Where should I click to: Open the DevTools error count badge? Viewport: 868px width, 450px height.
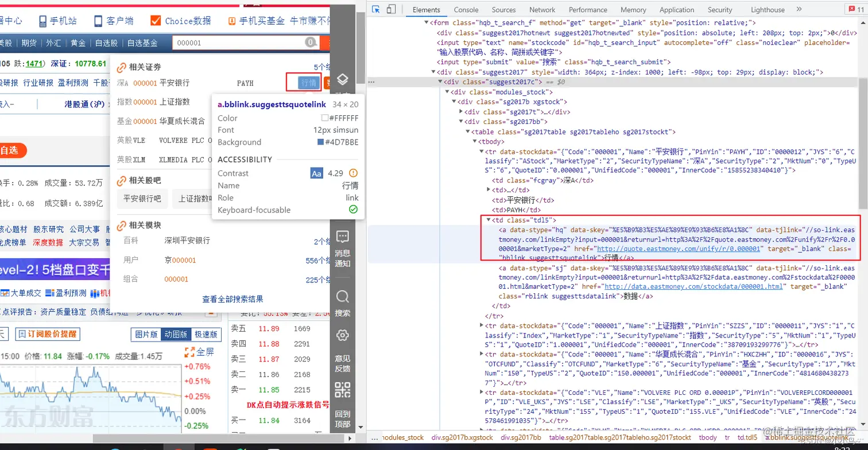[857, 9]
